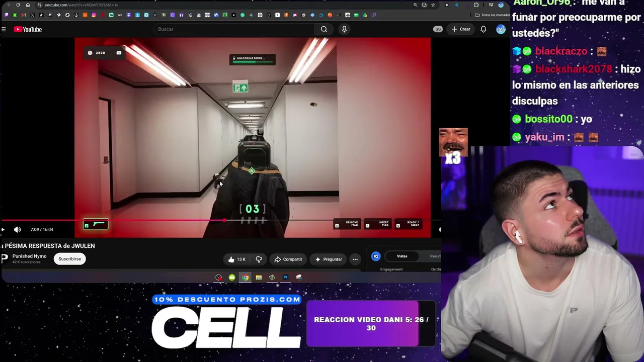
Task: Reload the page with the browser refresh button
Action: pos(18,5)
